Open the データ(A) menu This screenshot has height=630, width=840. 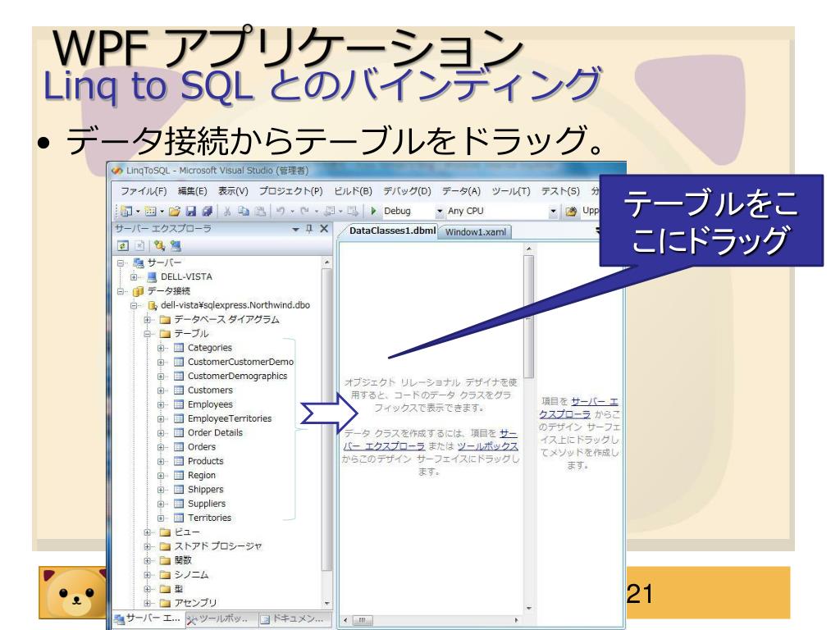(x=461, y=191)
